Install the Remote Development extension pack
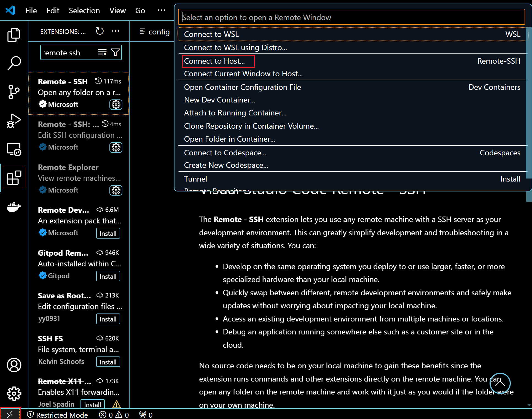The height and width of the screenshot is (419, 532). [108, 233]
